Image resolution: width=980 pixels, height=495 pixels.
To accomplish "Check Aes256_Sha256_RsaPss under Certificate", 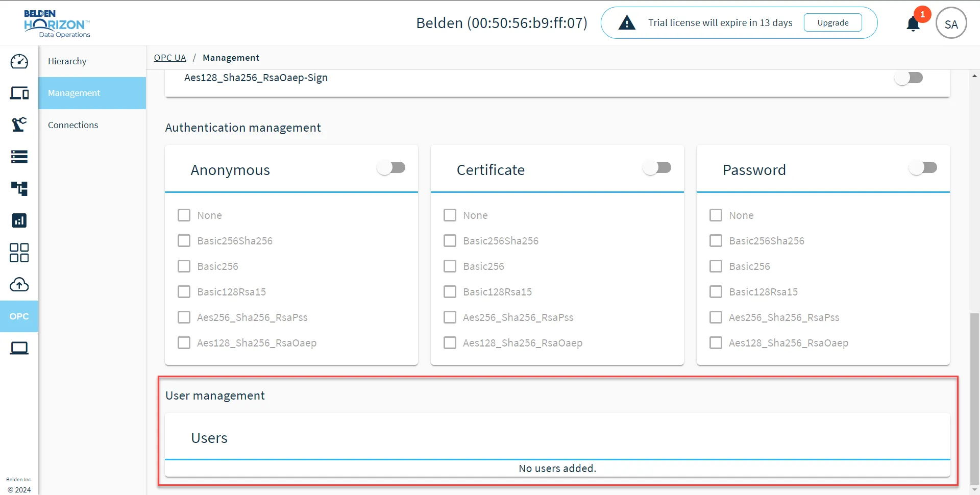I will coord(450,317).
